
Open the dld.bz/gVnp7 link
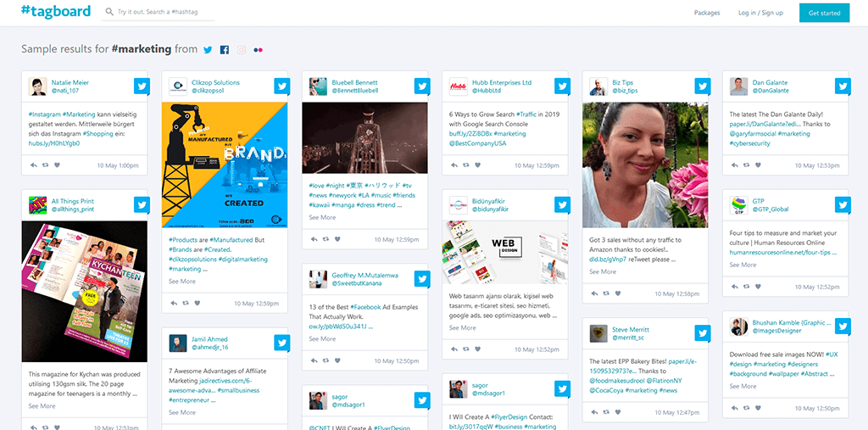608,260
